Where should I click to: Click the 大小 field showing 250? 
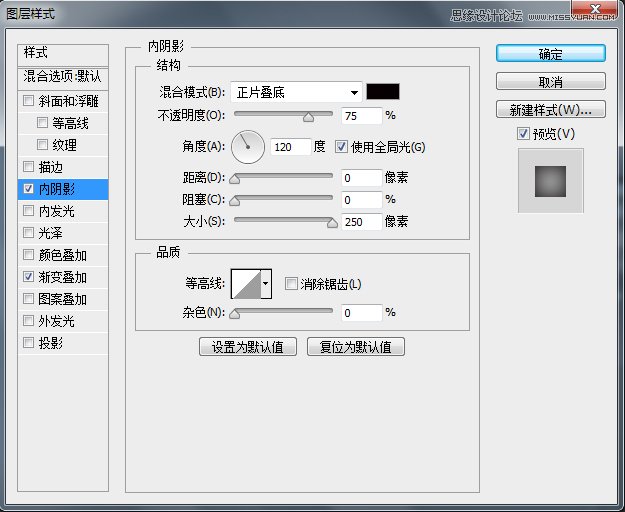pyautogui.click(x=362, y=222)
